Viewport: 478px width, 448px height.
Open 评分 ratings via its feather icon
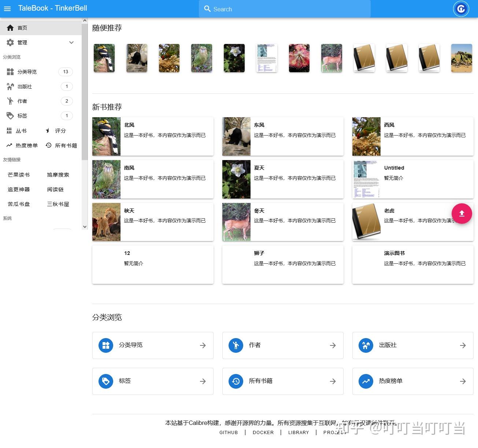(48, 130)
